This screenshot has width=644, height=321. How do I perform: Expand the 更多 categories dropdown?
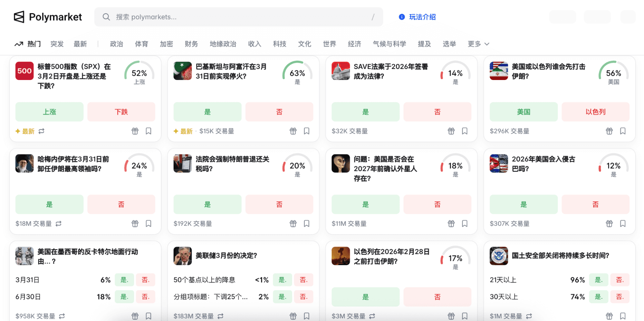click(x=478, y=44)
